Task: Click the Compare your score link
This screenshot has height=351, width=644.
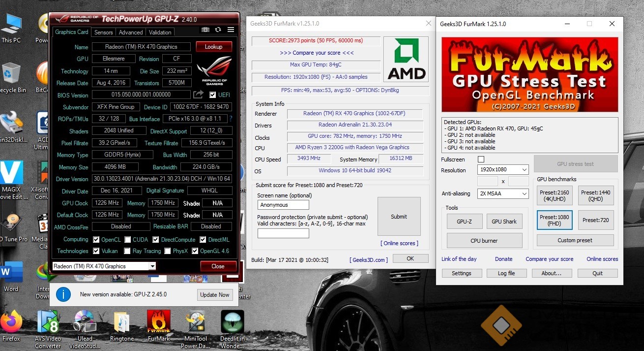Action: (317, 53)
